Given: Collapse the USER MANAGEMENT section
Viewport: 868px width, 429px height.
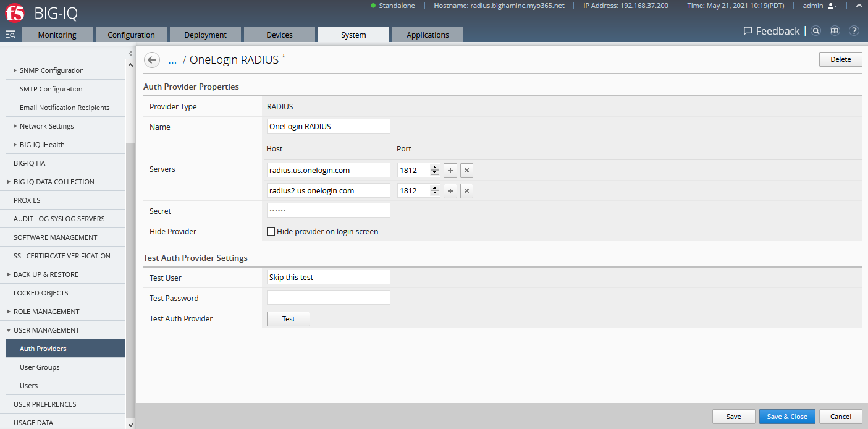Looking at the screenshot, I should (8, 330).
